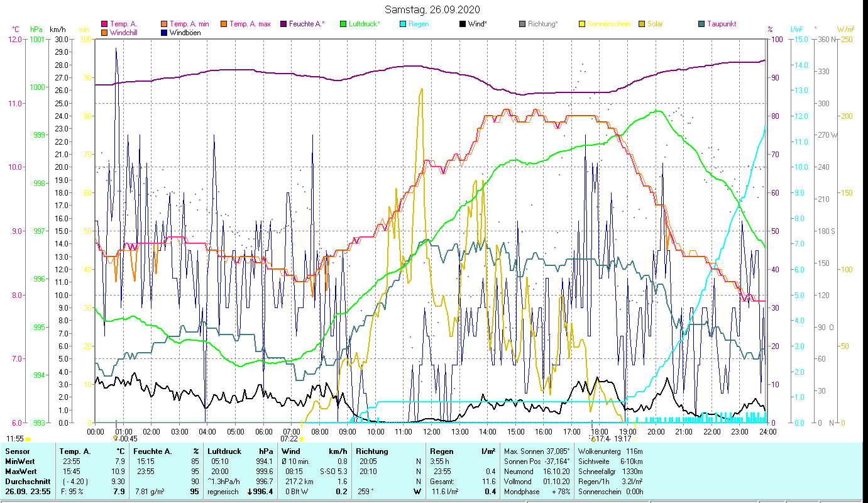This screenshot has height=503, width=868.
Task: Click the Temp. A. column header in table
Action: coord(75,451)
